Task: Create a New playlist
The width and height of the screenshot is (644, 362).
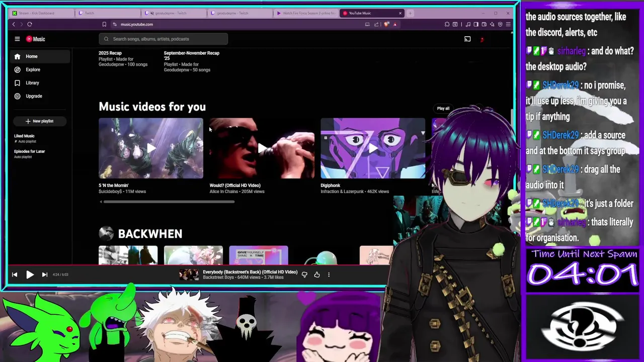Action: click(39, 121)
